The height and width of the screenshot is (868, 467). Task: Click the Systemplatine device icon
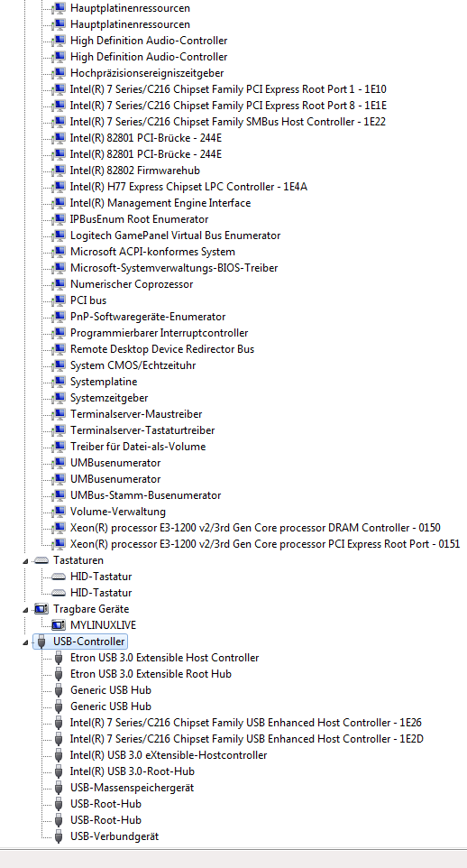pyautogui.click(x=59, y=382)
